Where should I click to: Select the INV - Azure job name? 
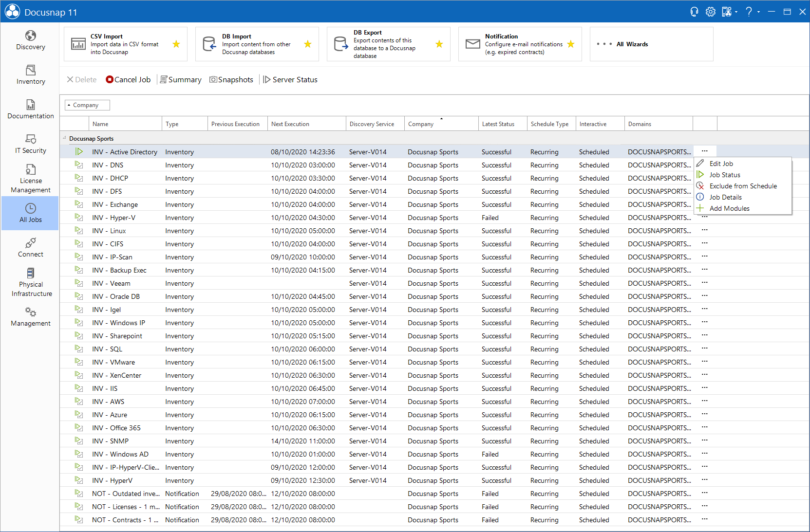coord(110,415)
